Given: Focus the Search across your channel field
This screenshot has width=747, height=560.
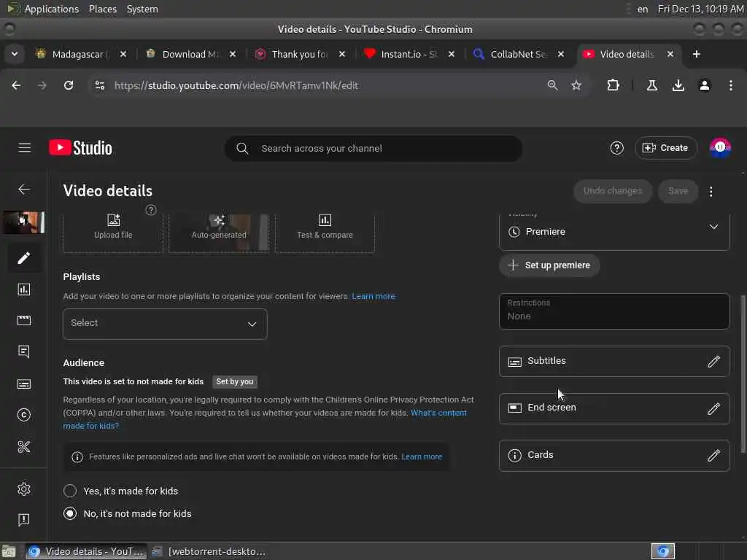Looking at the screenshot, I should point(373,148).
